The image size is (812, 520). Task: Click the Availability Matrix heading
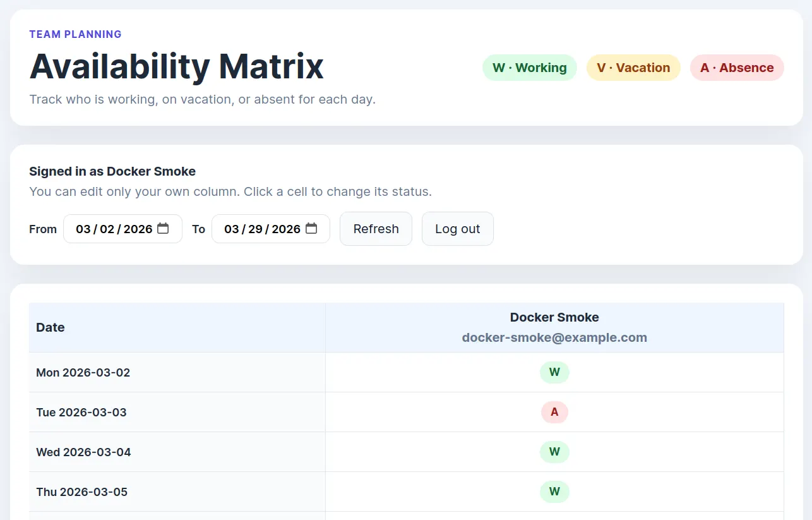(x=177, y=66)
